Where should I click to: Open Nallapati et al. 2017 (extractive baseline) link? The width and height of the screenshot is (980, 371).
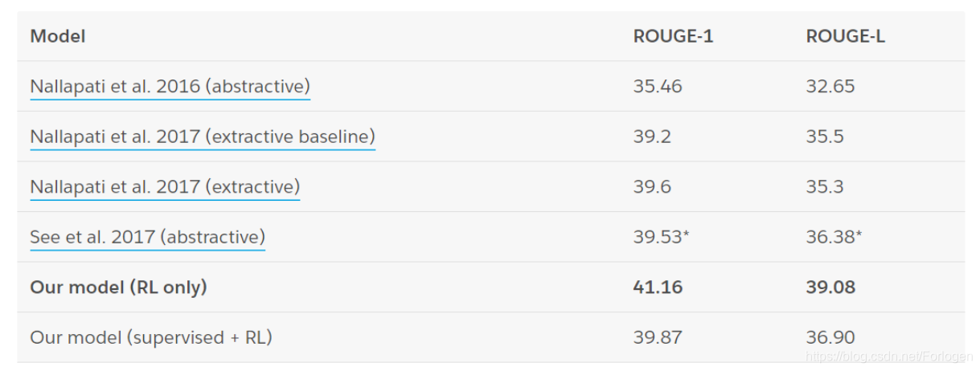[203, 137]
